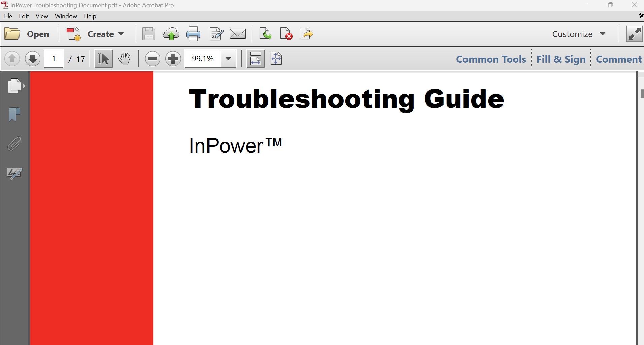Open the Comment panel

[x=619, y=59]
